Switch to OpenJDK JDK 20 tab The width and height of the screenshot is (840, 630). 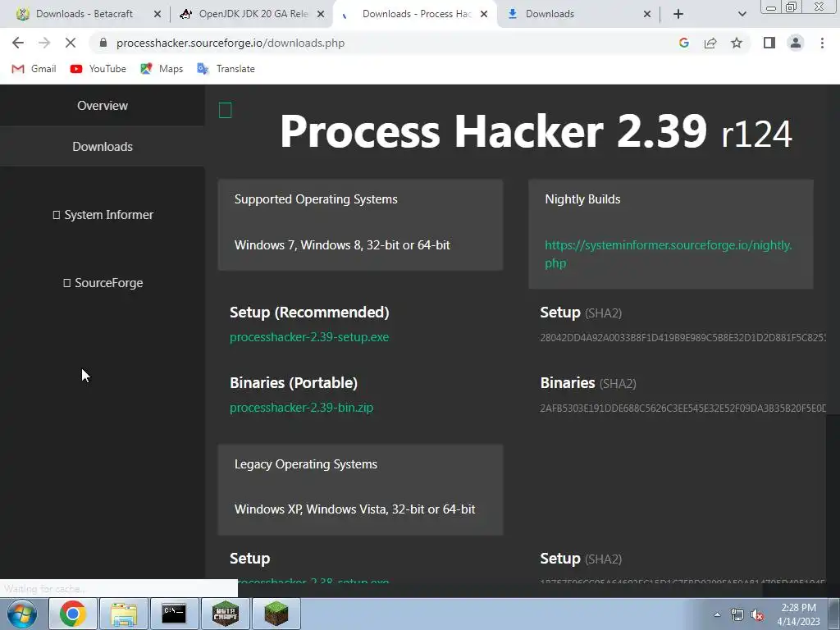point(253,14)
